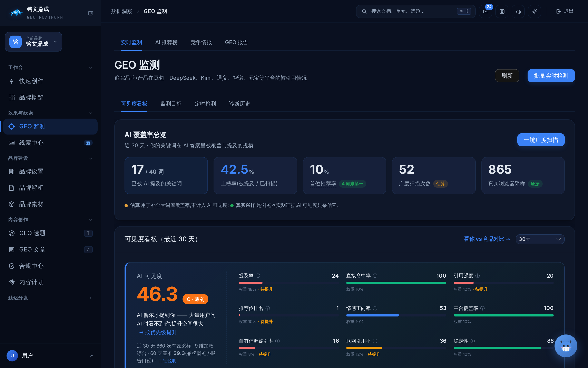Viewport: 588px width, 368px height.
Task: Switch to the 竞争情报 tab
Action: (x=201, y=42)
